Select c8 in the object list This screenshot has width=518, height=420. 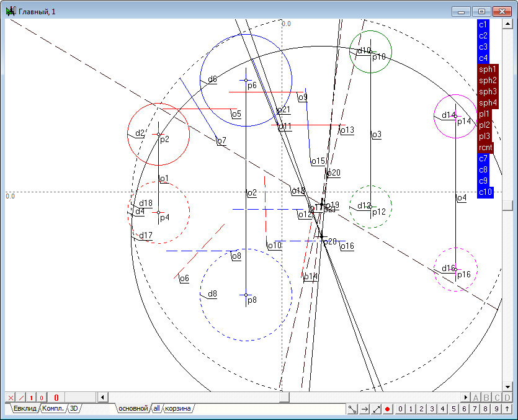click(x=483, y=170)
